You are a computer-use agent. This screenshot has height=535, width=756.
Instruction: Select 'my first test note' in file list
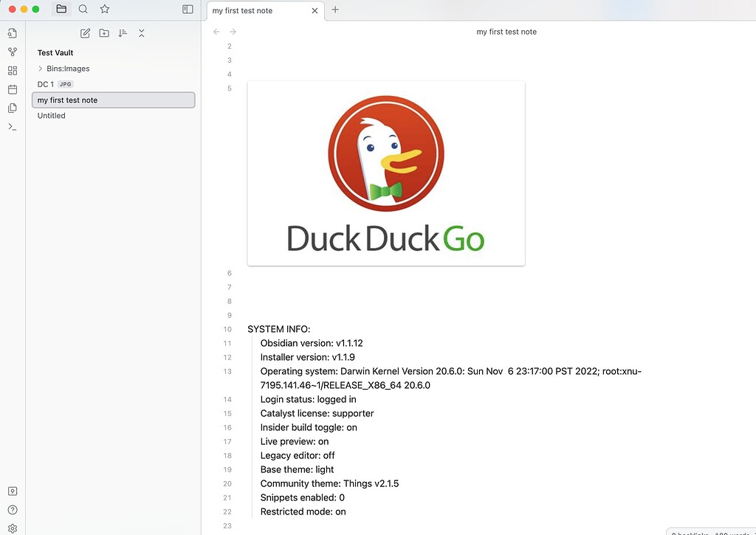(x=113, y=100)
